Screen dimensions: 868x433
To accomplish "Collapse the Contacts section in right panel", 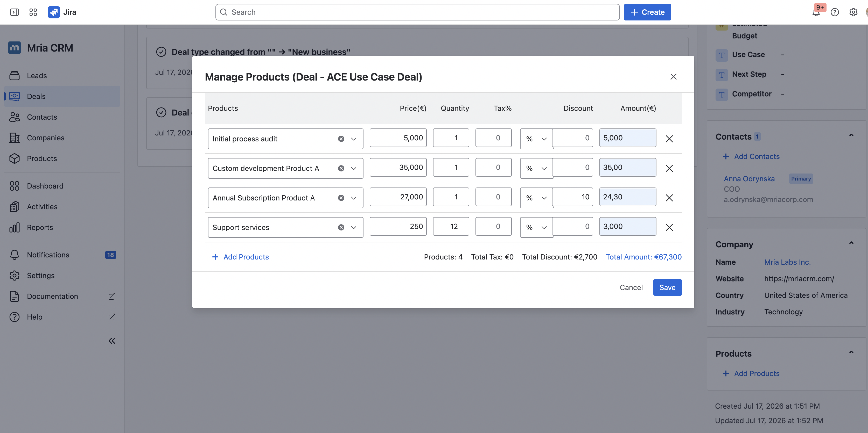I will pos(851,136).
